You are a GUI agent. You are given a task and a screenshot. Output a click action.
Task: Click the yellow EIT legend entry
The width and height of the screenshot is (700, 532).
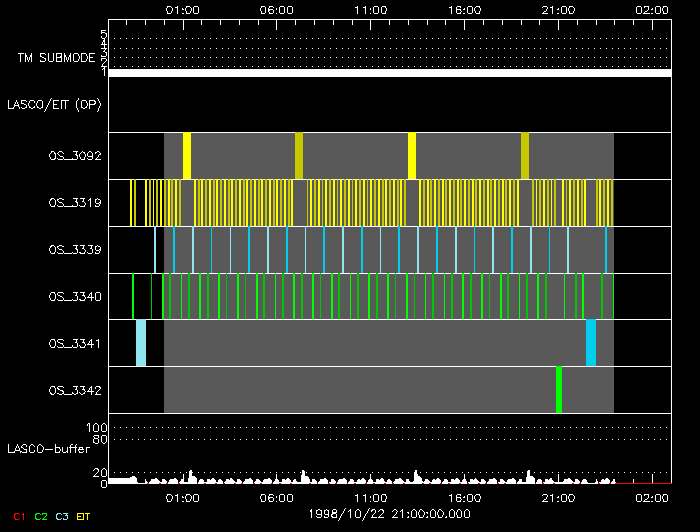pos(84,516)
